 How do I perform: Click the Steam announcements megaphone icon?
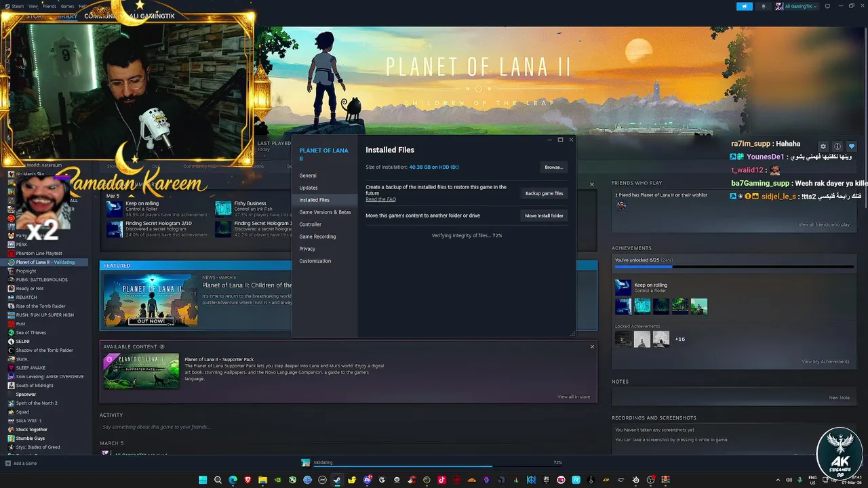(745, 6)
